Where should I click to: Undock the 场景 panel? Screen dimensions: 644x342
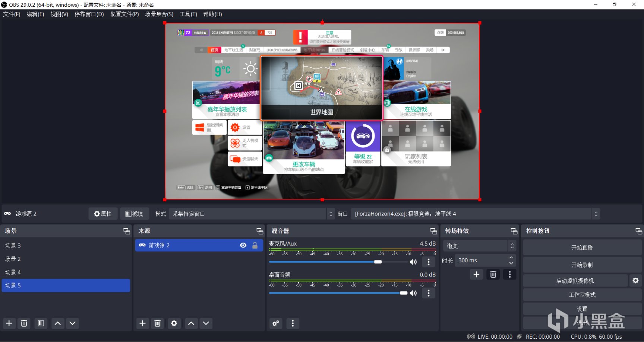coord(127,231)
